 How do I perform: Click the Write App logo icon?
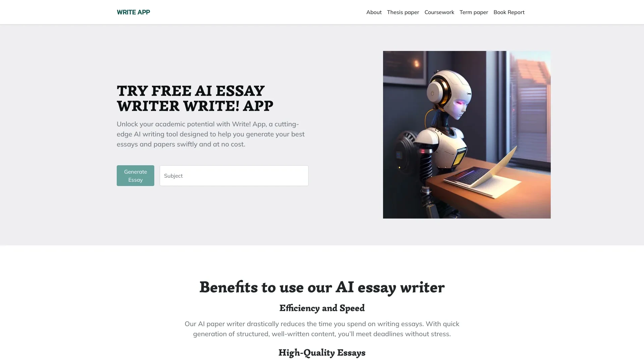(133, 12)
